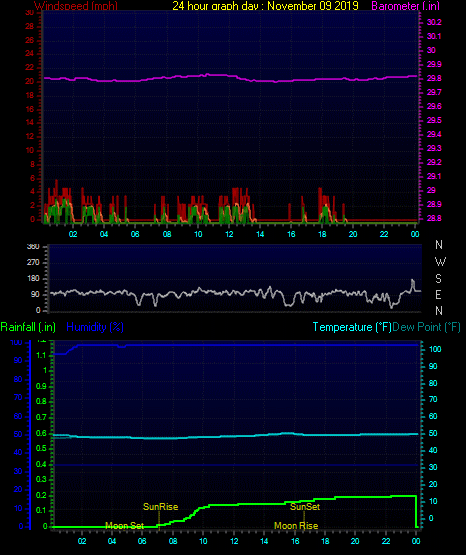Click the S direction label beside wind chart
Screen dimensions: 466x555
[438, 279]
